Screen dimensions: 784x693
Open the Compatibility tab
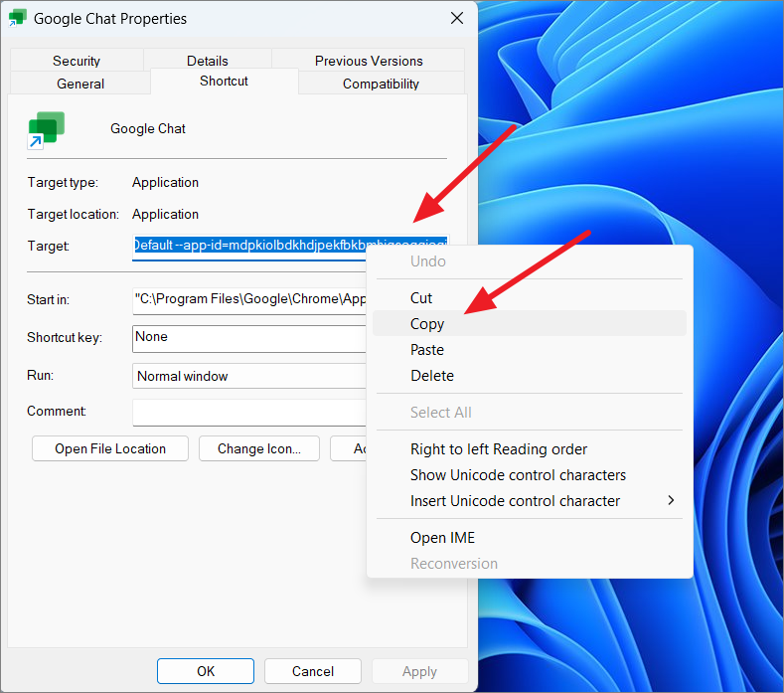click(x=381, y=84)
